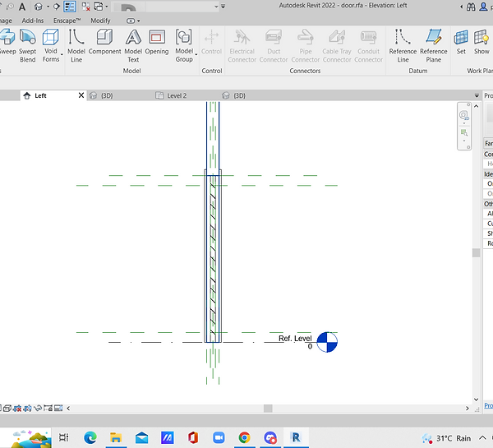
Task: Open the Void Forms tool
Action: coord(51,45)
